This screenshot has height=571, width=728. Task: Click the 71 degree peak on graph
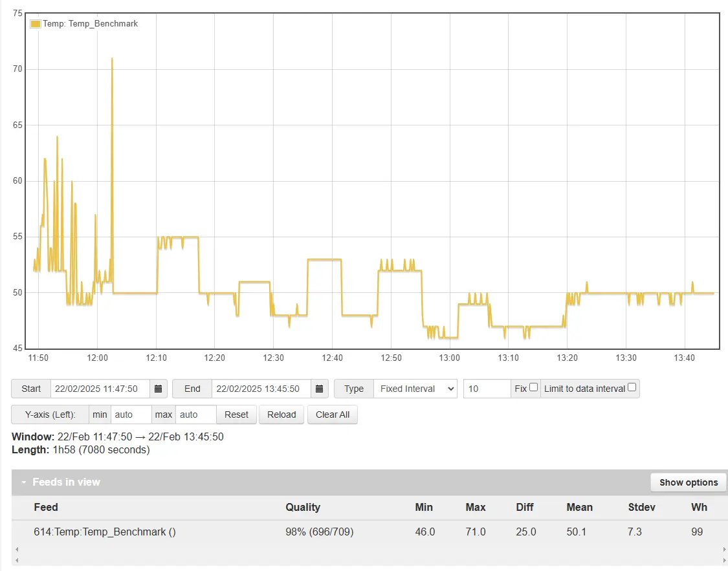click(112, 59)
